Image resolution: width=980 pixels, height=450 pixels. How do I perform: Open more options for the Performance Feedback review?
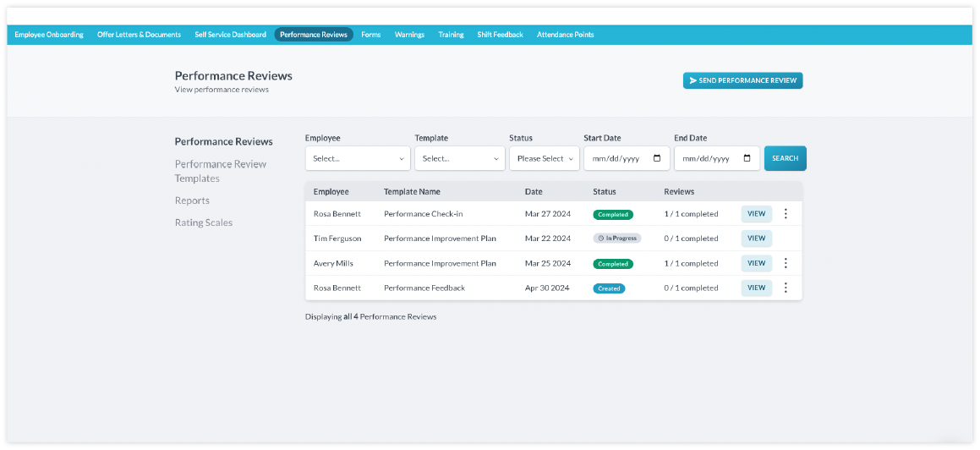click(786, 288)
